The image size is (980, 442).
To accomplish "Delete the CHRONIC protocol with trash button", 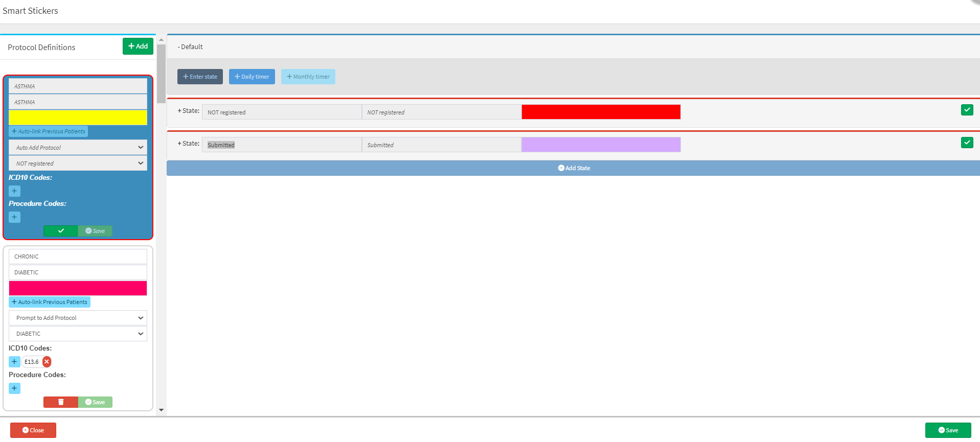I will 61,402.
